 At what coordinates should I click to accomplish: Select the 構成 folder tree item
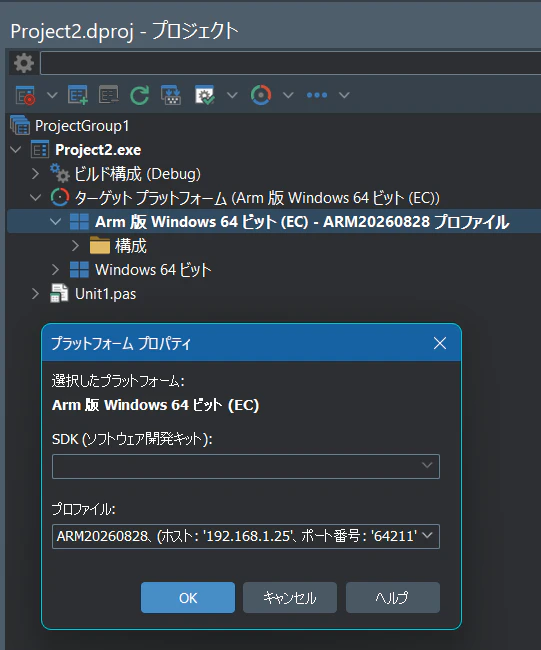(130, 246)
